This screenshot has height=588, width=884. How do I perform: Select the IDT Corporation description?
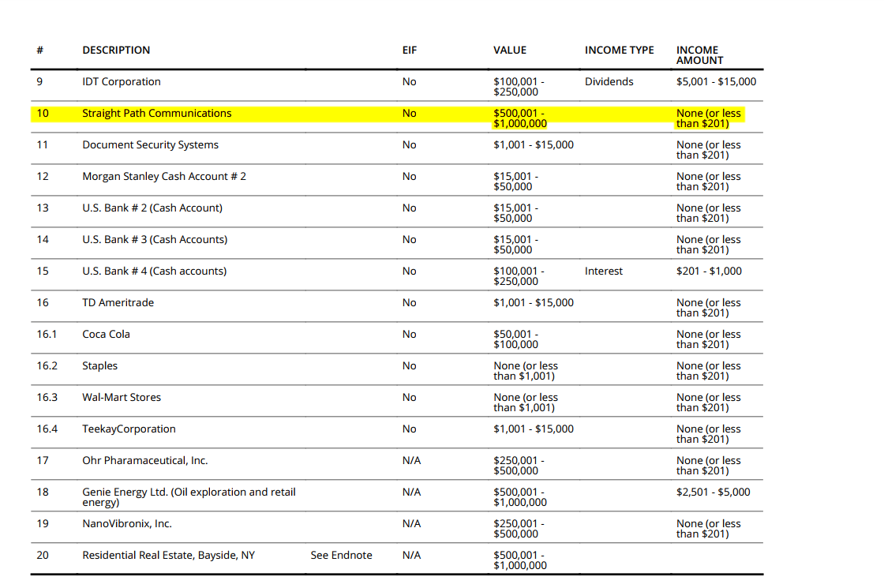[x=122, y=82]
